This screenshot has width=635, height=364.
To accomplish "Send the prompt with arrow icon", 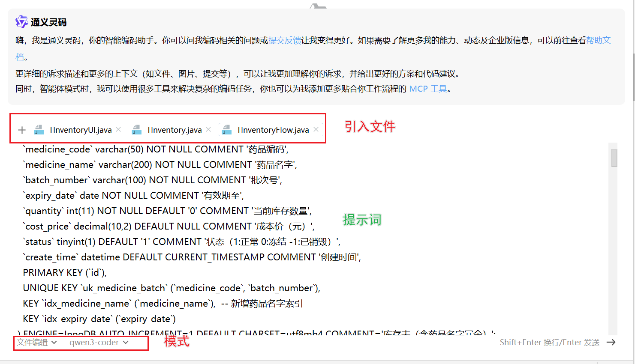I will click(x=611, y=342).
